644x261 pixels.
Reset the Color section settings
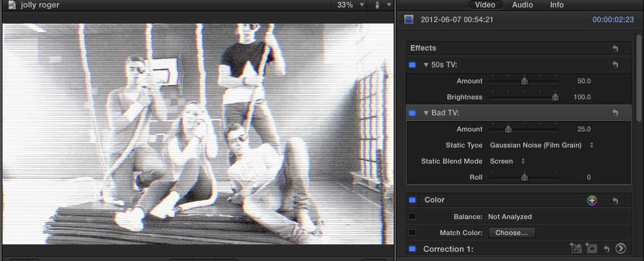click(x=615, y=201)
